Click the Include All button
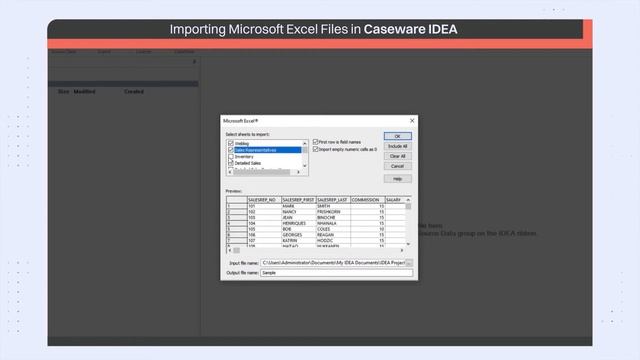The image size is (640, 360). [x=398, y=146]
